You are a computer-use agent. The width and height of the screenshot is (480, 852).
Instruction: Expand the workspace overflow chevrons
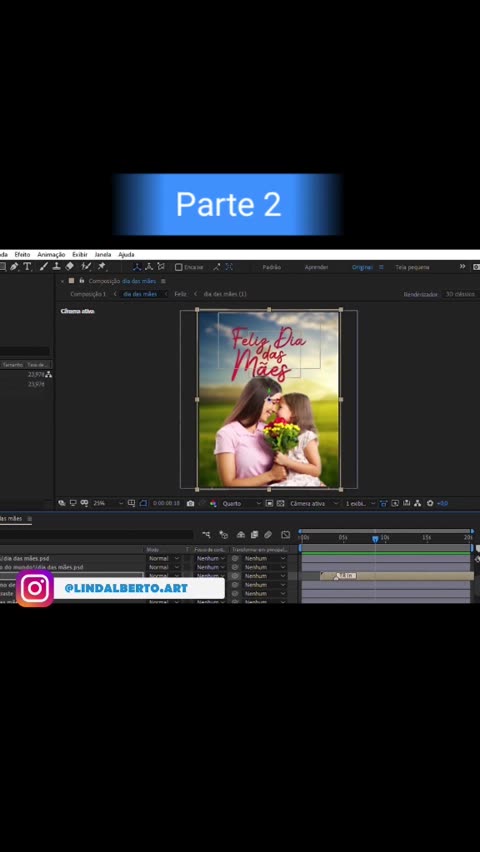(x=463, y=267)
